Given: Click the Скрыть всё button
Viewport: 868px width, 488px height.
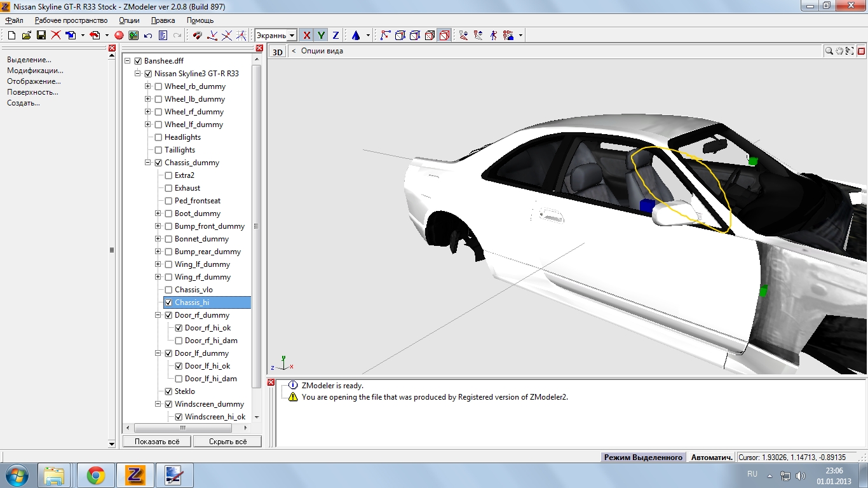Looking at the screenshot, I should tap(227, 441).
